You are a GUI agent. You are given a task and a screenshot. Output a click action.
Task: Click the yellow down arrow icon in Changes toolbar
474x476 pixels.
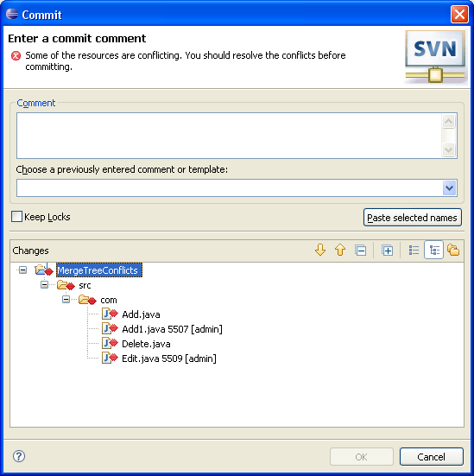click(320, 251)
